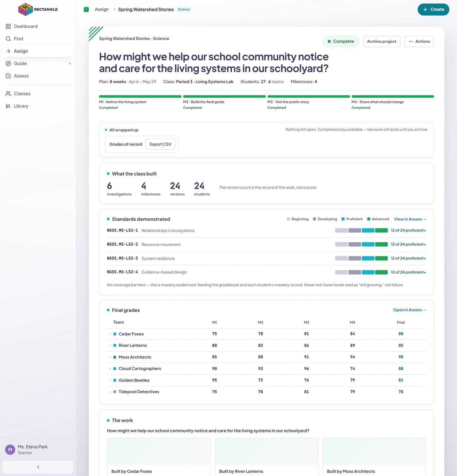Click Ms. Elena Park's avatar
This screenshot has width=457, height=476.
10,450
